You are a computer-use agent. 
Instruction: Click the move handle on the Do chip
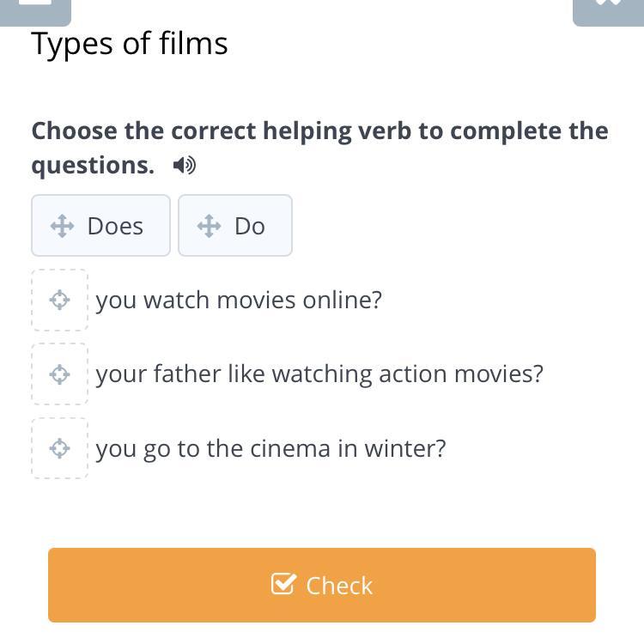[209, 226]
